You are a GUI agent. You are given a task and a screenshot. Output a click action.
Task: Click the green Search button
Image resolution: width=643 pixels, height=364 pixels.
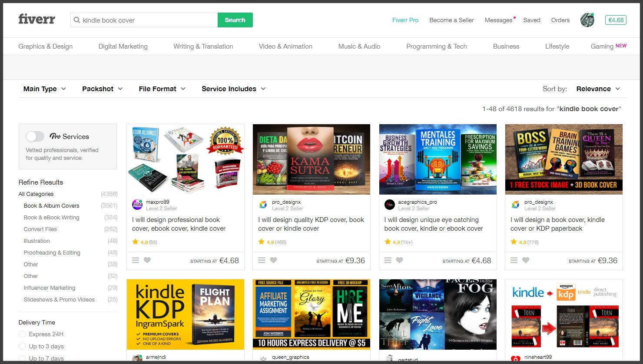click(x=235, y=20)
